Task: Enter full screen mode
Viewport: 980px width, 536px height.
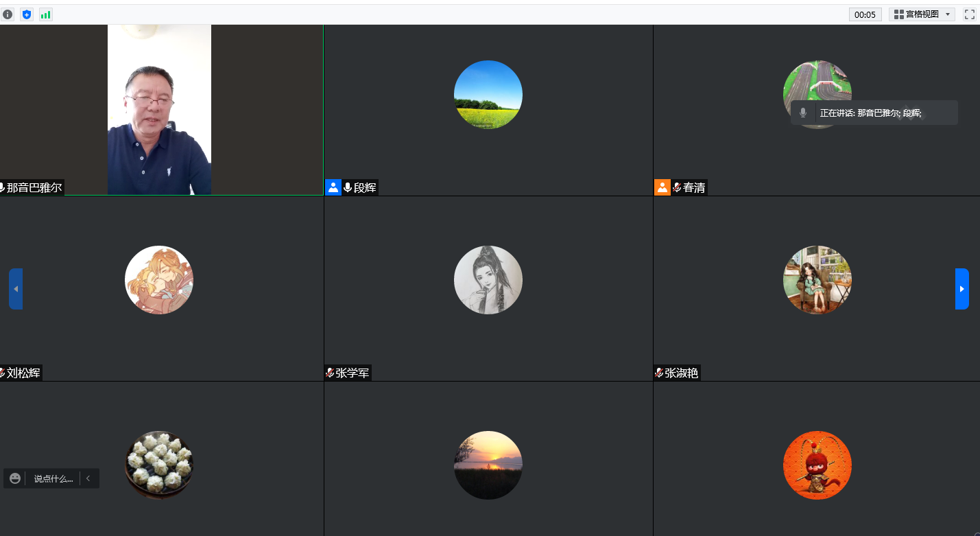Action: (969, 14)
